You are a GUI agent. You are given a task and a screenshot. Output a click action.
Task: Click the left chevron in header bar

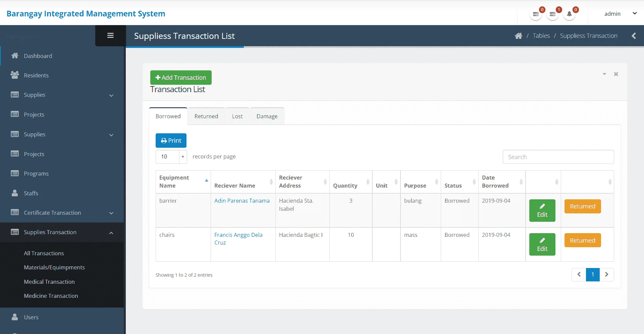coord(634,36)
